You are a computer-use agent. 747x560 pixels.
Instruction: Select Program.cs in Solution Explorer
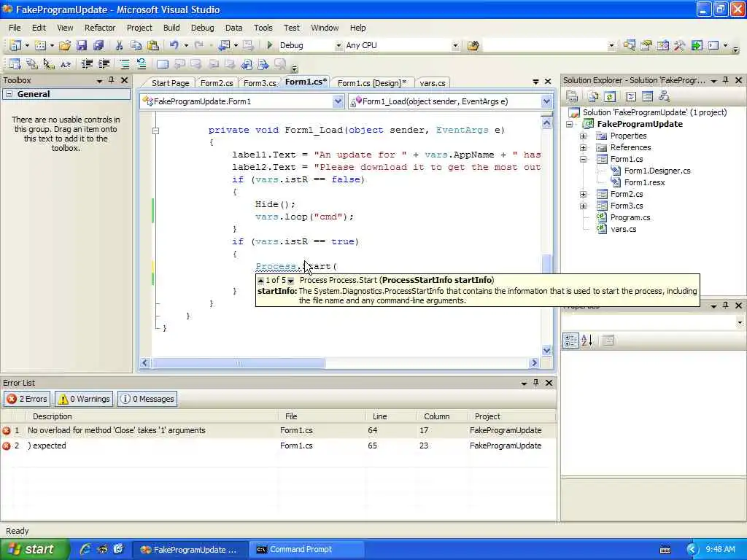tap(630, 217)
